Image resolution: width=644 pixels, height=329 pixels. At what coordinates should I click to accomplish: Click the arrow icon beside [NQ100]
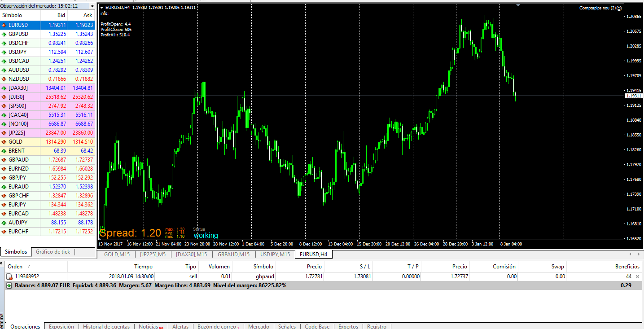tap(4, 124)
